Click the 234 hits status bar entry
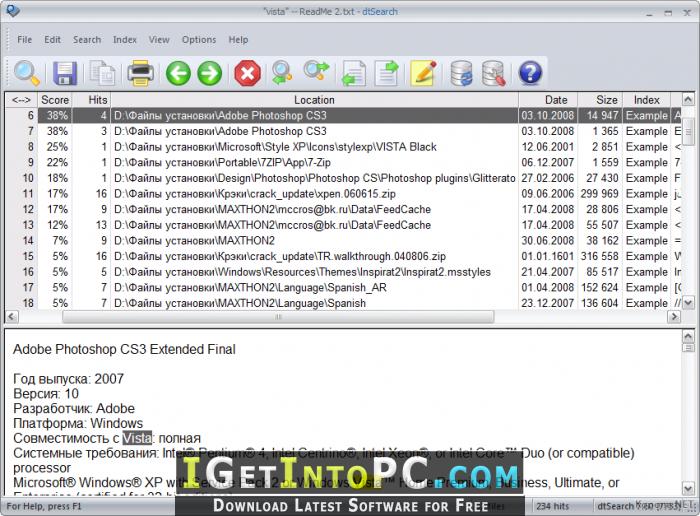Screen dimensions: 700x516 (553, 506)
